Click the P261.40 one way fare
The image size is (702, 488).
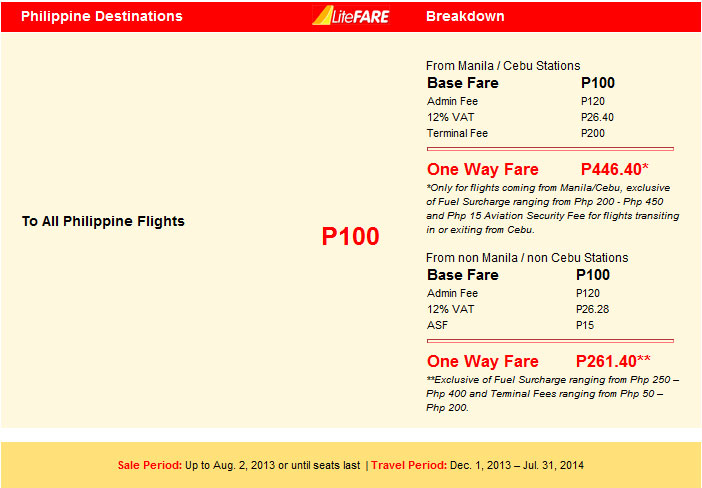613,361
